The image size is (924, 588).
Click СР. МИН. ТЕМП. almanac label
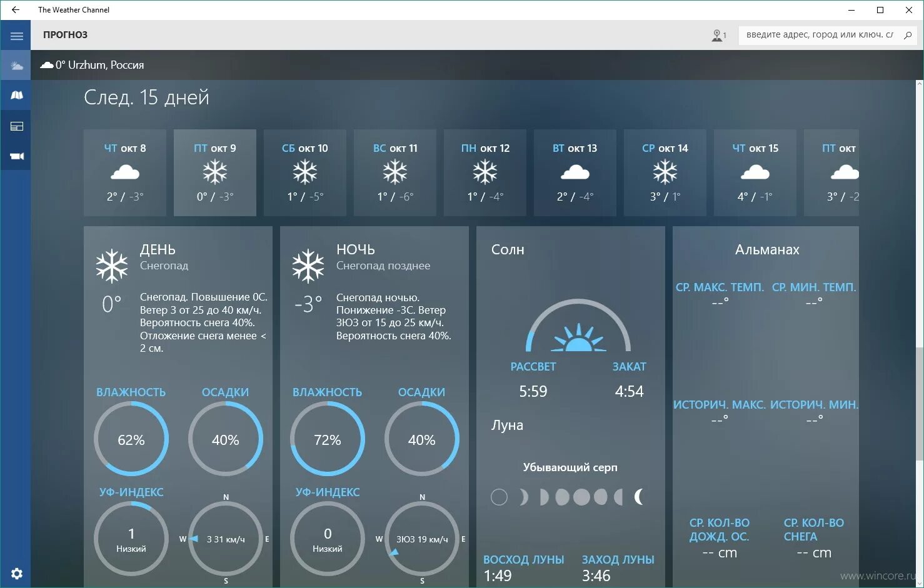pyautogui.click(x=814, y=287)
